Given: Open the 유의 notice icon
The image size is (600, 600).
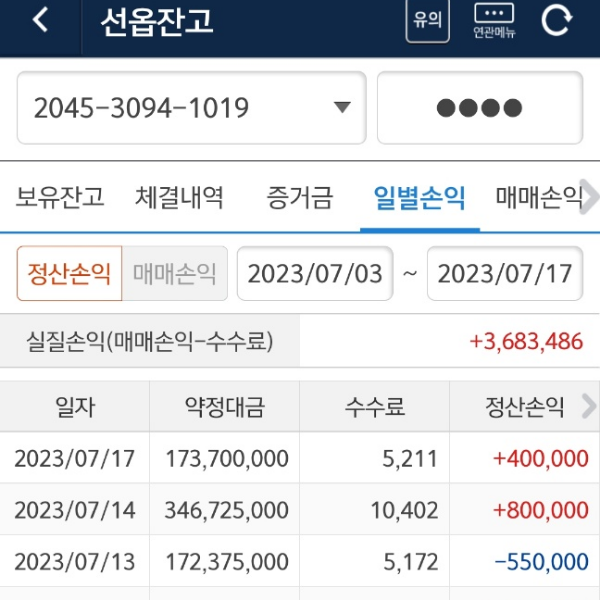Looking at the screenshot, I should pos(427,21).
